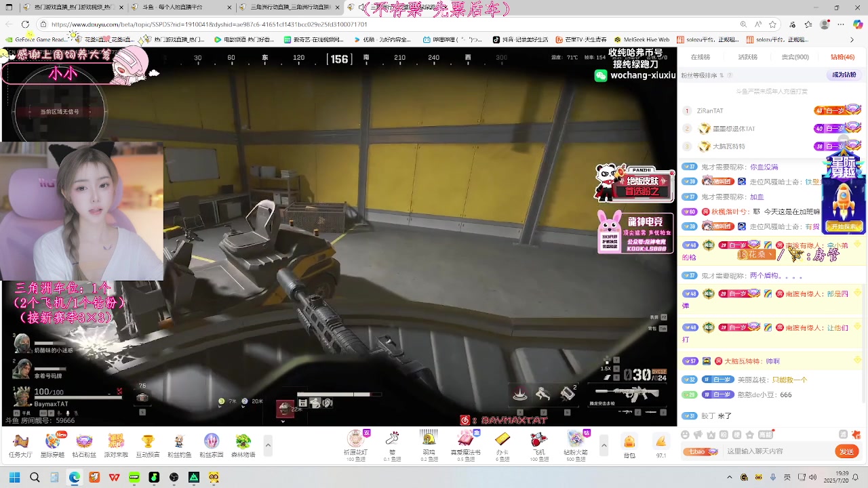This screenshot has width=868, height=488.
Task: Switch to the 贵宾(900) tab
Action: tap(795, 57)
